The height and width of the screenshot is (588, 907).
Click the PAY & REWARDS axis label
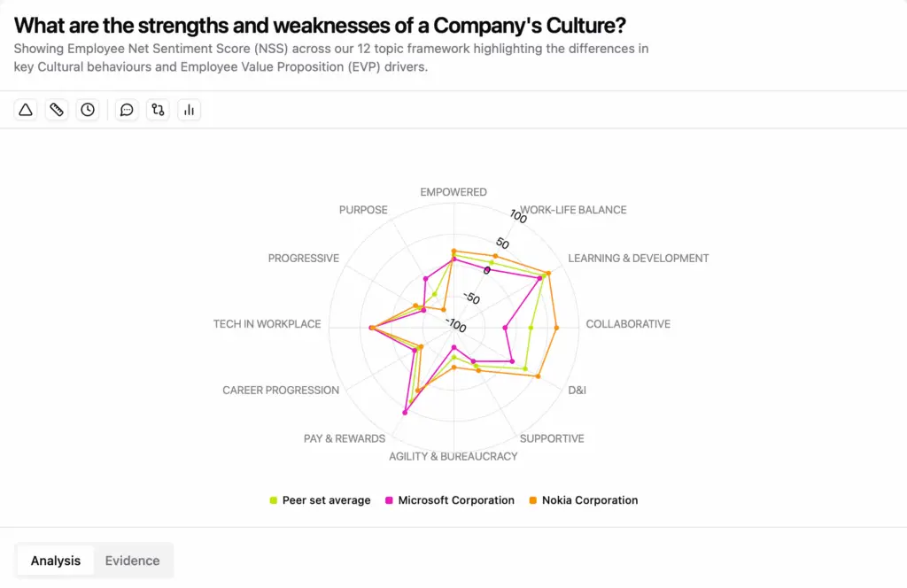click(343, 437)
